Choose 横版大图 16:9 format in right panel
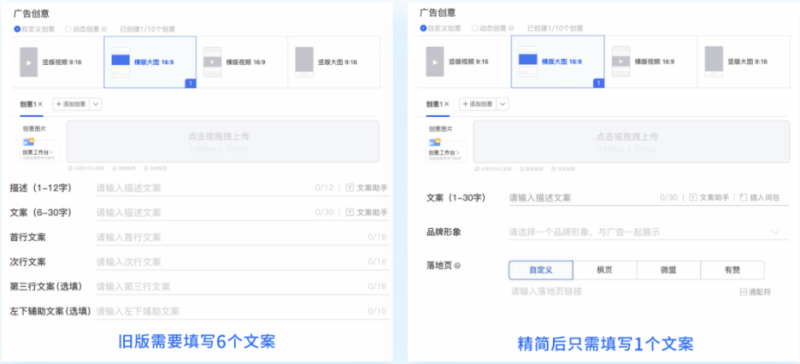This screenshot has height=364, width=800. [557, 61]
